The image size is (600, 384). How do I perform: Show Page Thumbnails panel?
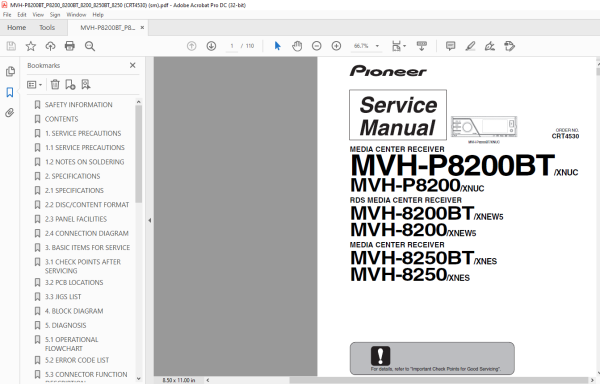(x=10, y=72)
